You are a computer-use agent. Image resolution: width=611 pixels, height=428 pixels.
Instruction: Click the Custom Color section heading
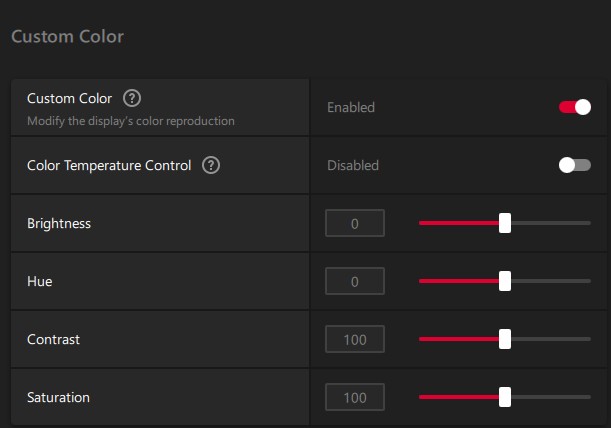point(67,37)
